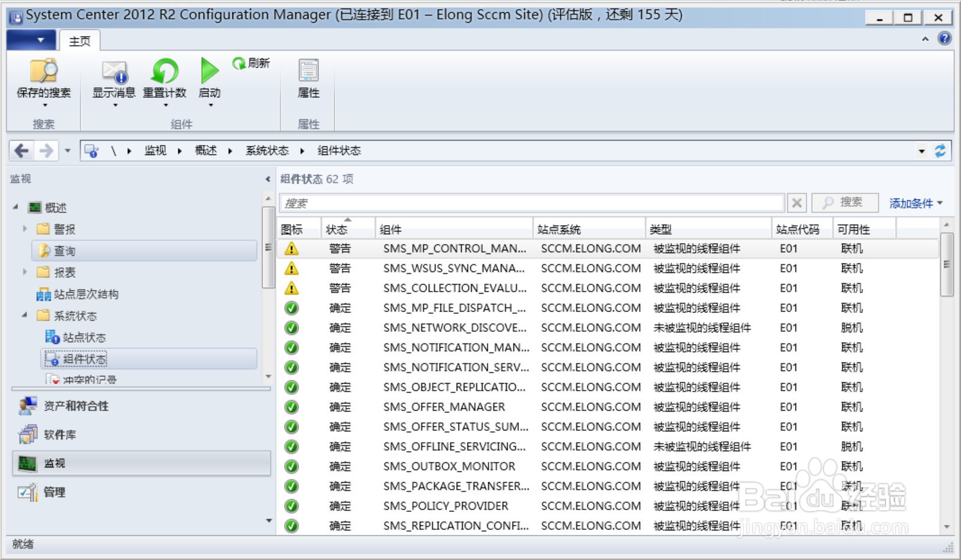Collapse the 概述 tree node
Viewport: 961px width, 560px height.
16,207
